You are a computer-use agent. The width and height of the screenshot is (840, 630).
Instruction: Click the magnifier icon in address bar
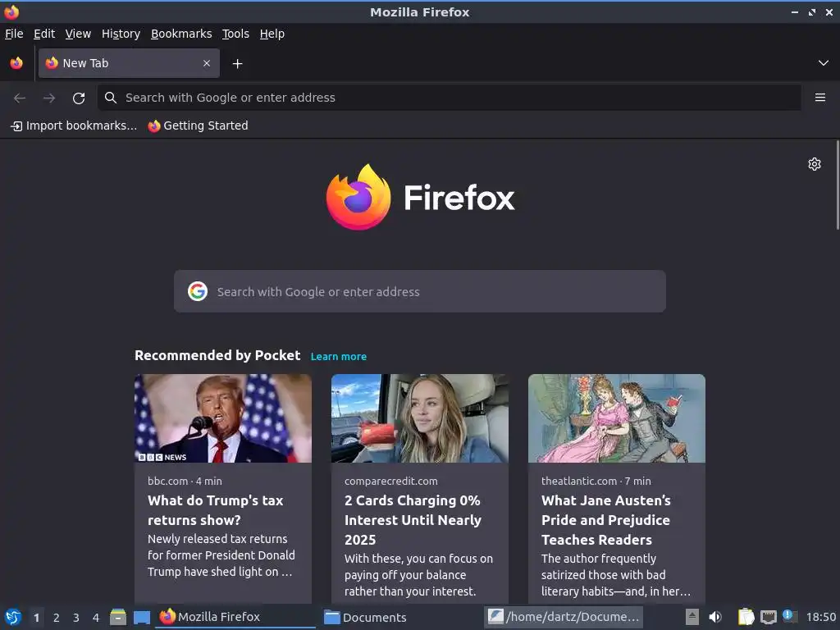point(111,98)
